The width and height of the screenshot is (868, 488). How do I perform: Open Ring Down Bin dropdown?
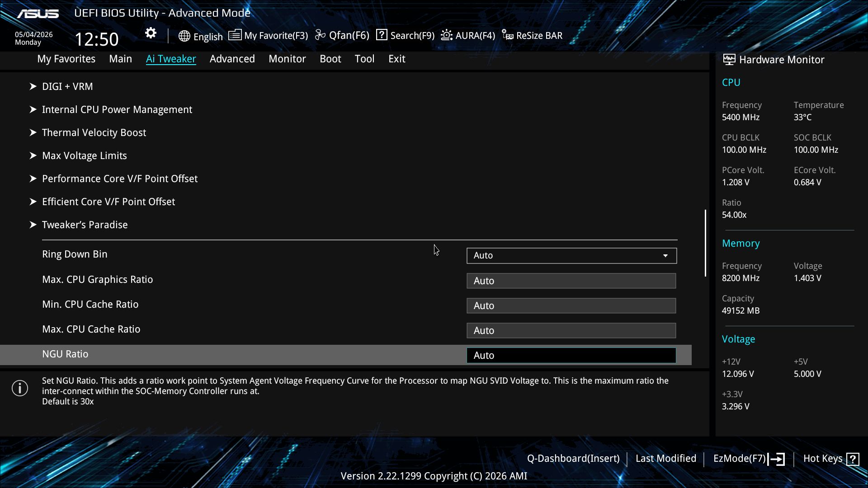tap(571, 256)
